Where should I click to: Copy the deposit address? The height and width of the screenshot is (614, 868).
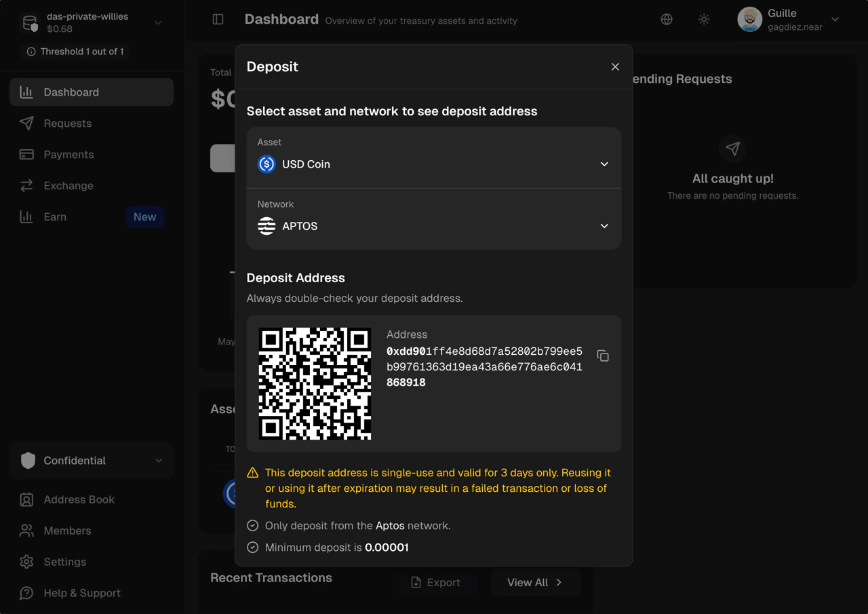[x=603, y=356]
